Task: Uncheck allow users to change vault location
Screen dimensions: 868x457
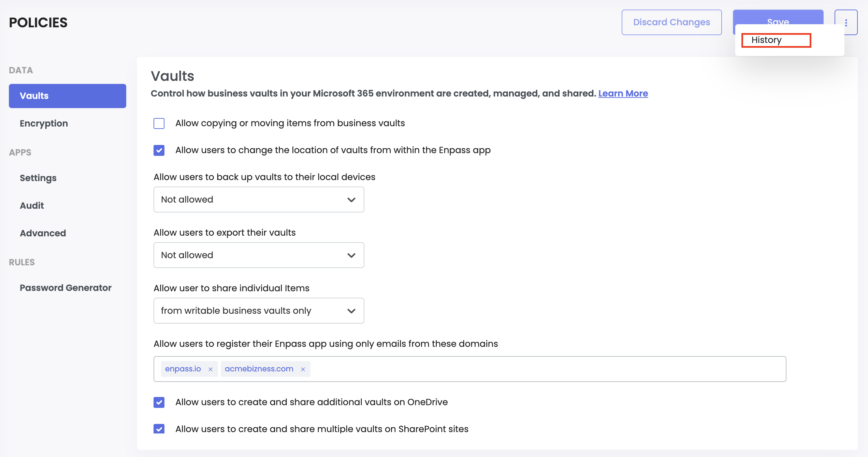Action: pyautogui.click(x=159, y=150)
